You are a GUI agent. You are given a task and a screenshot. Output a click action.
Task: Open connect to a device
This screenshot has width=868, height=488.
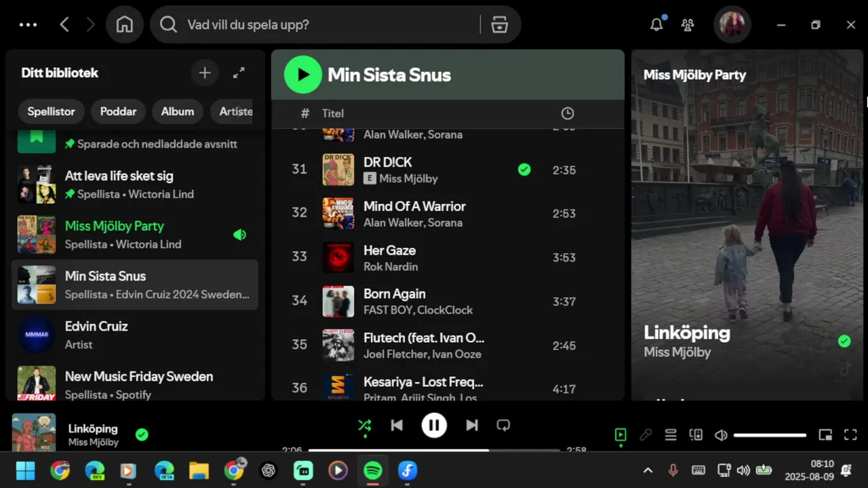tap(696, 435)
